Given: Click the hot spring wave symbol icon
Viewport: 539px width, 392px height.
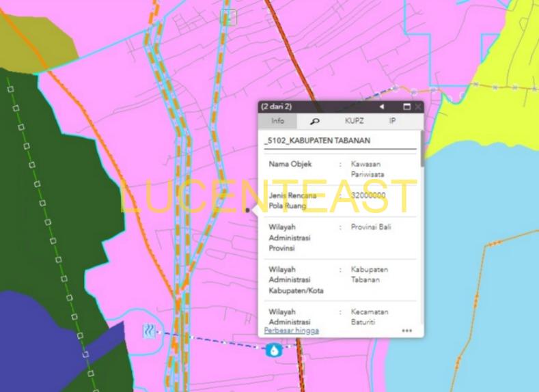Looking at the screenshot, I should pos(149,331).
